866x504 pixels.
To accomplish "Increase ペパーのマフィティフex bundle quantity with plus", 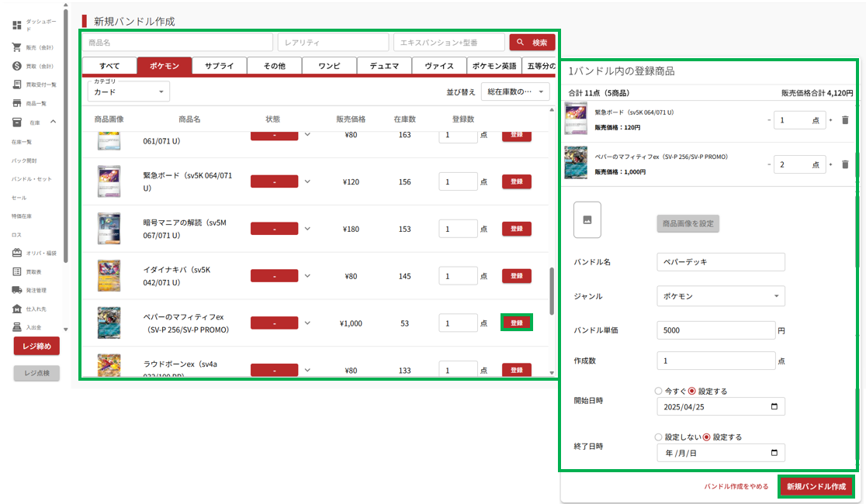I will [830, 164].
